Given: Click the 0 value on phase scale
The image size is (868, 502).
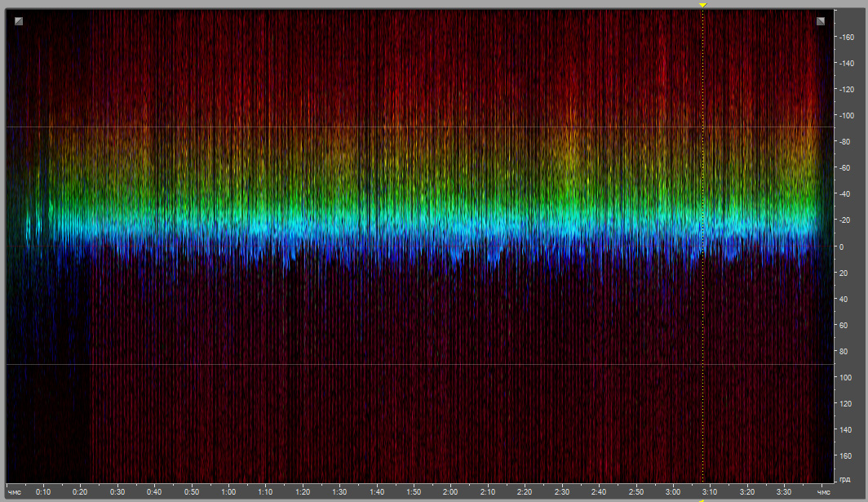Looking at the screenshot, I should tap(842, 247).
